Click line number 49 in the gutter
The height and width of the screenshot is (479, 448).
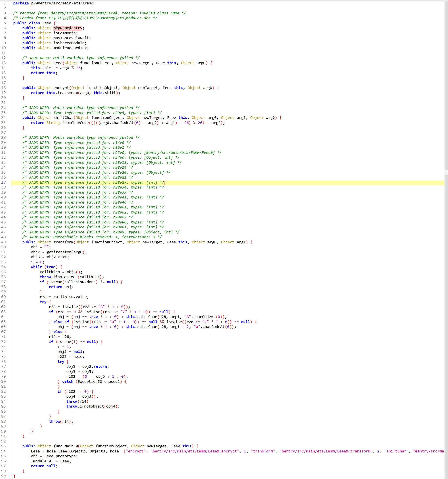pos(4,242)
